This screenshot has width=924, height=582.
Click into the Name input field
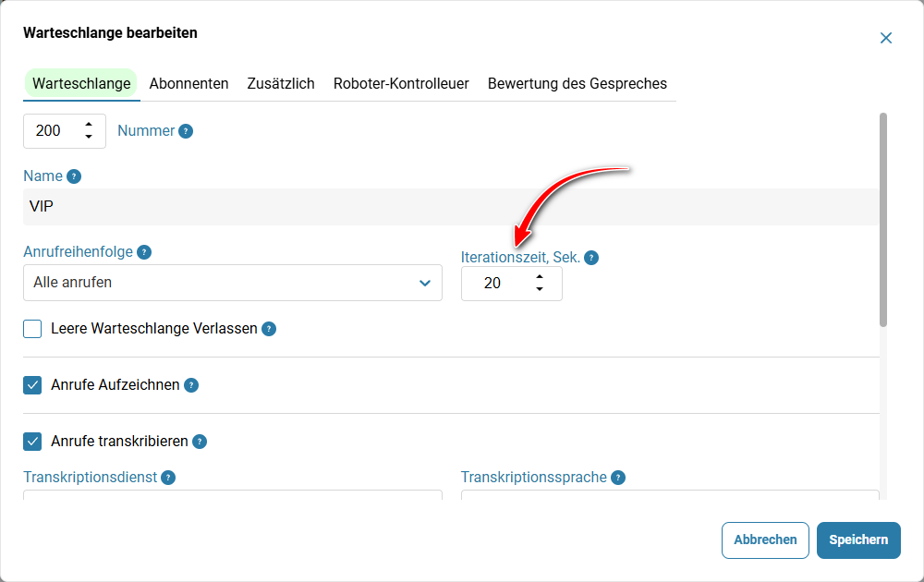[451, 207]
